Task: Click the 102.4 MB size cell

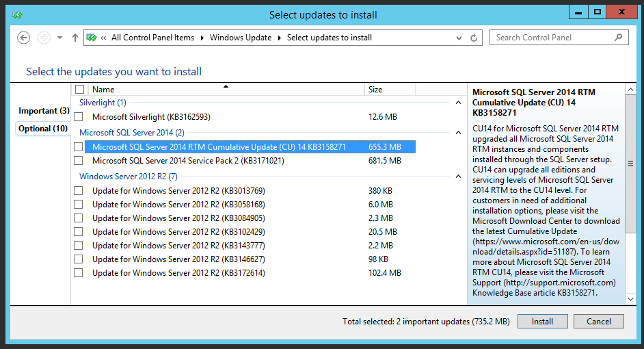Action: pyautogui.click(x=384, y=272)
